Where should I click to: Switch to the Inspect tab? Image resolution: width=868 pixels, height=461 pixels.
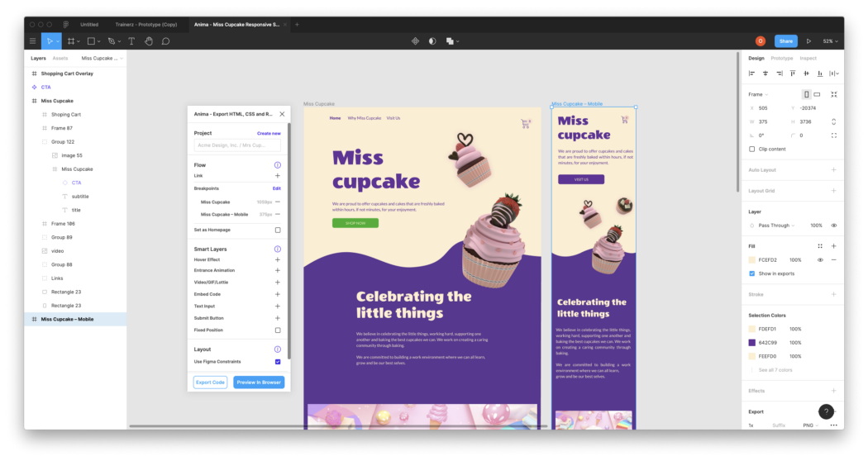(x=808, y=58)
